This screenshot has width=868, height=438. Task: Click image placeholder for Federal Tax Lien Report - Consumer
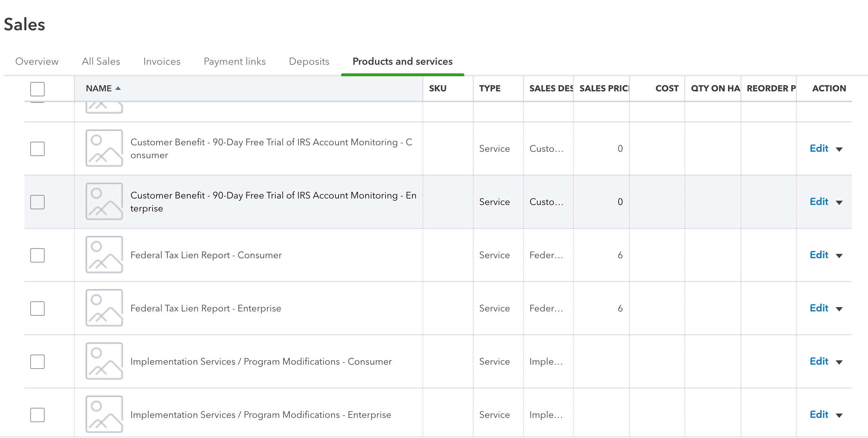(104, 255)
